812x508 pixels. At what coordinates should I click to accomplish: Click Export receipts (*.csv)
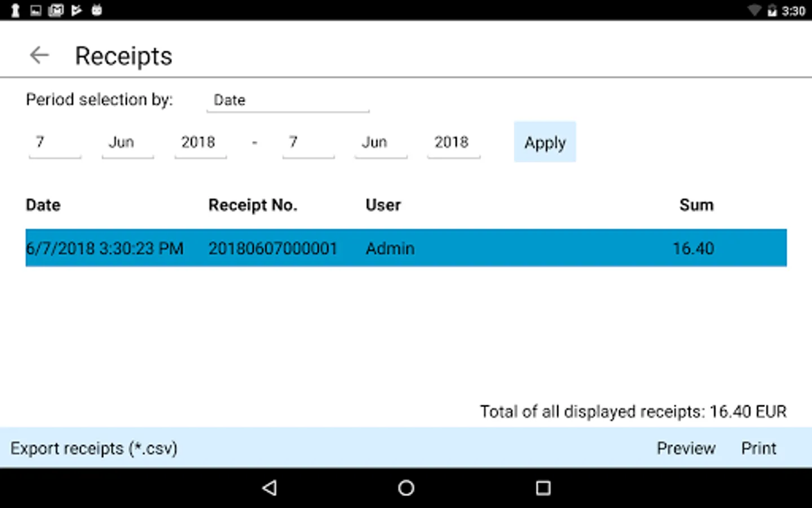click(x=94, y=448)
